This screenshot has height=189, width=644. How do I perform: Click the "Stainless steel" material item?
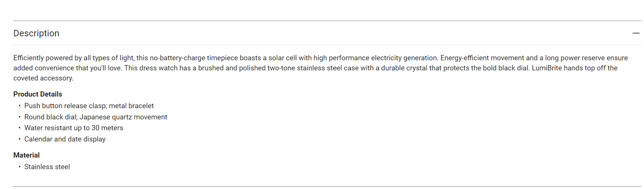pyautogui.click(x=47, y=167)
